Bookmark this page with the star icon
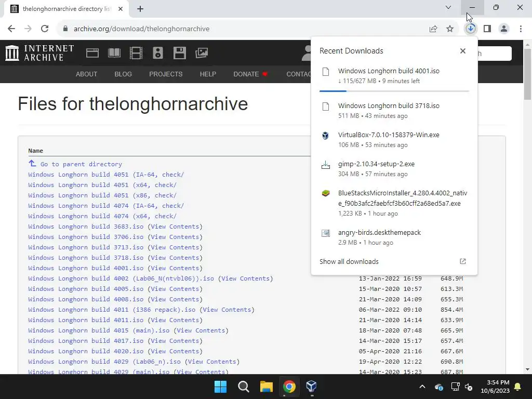 (450, 29)
